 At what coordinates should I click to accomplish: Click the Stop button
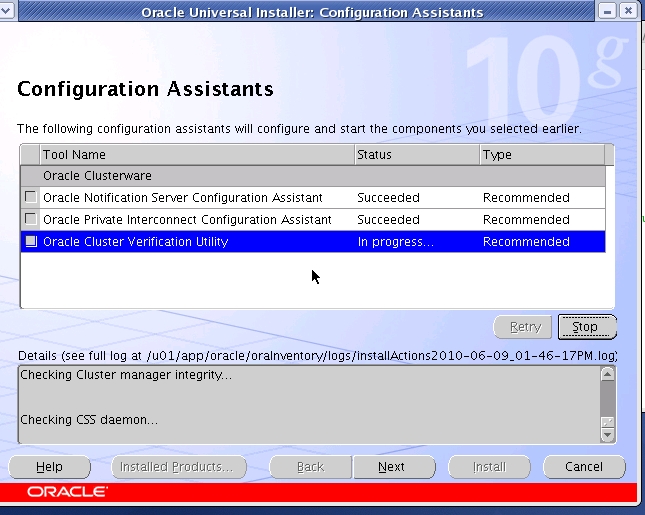click(x=587, y=327)
